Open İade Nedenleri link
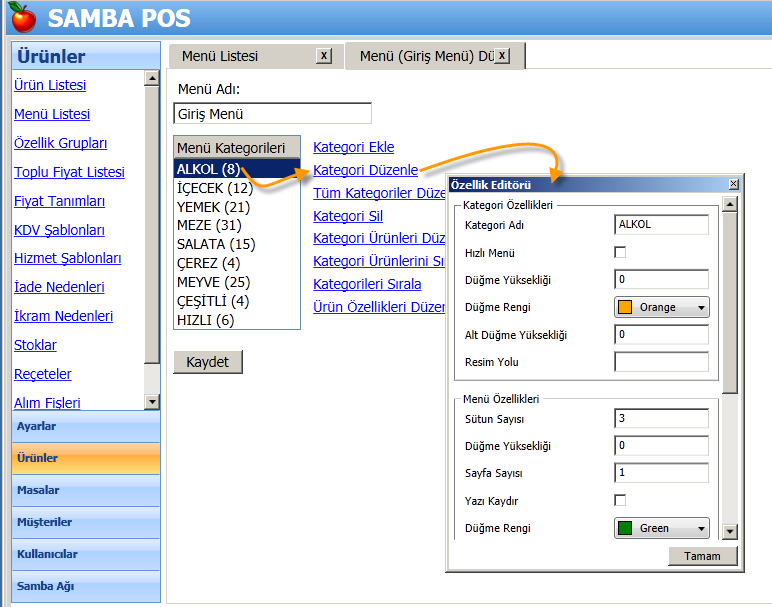Viewport: 772px width, 607px height. click(59, 287)
